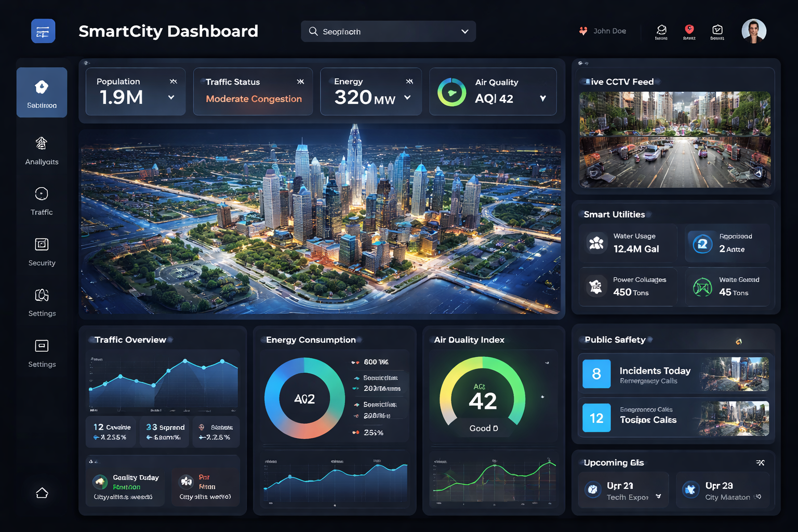Viewport: 798px width, 532px height.
Task: Click the red notifications alert icon
Action: tap(689, 29)
